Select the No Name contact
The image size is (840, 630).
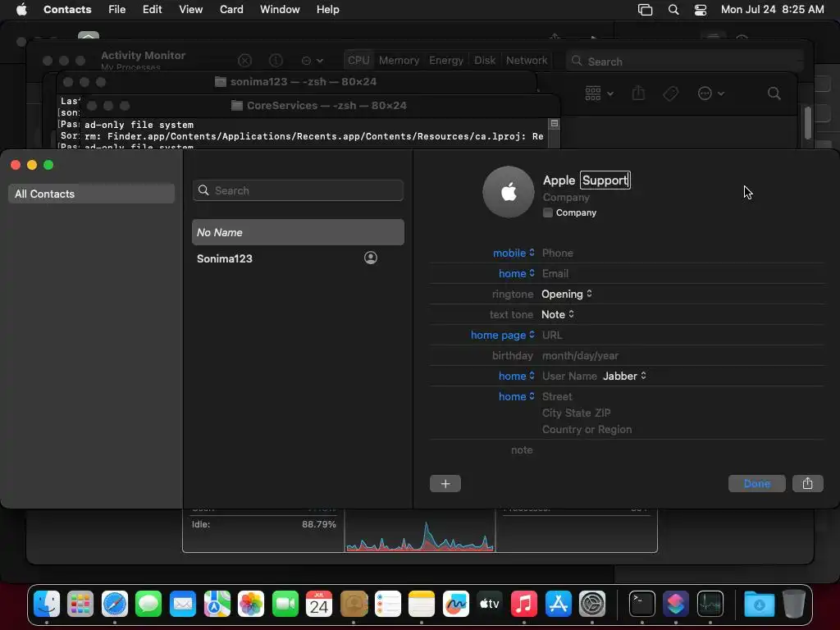point(298,232)
